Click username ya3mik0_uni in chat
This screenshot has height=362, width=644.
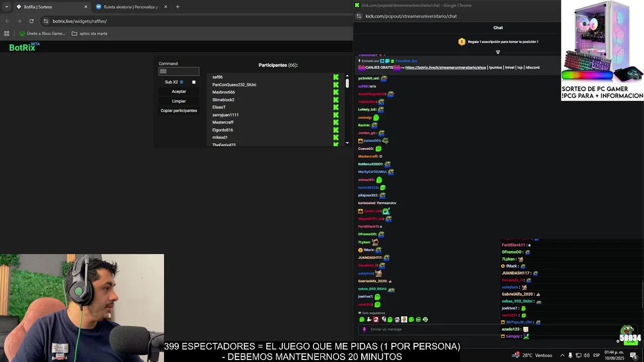[368, 78]
